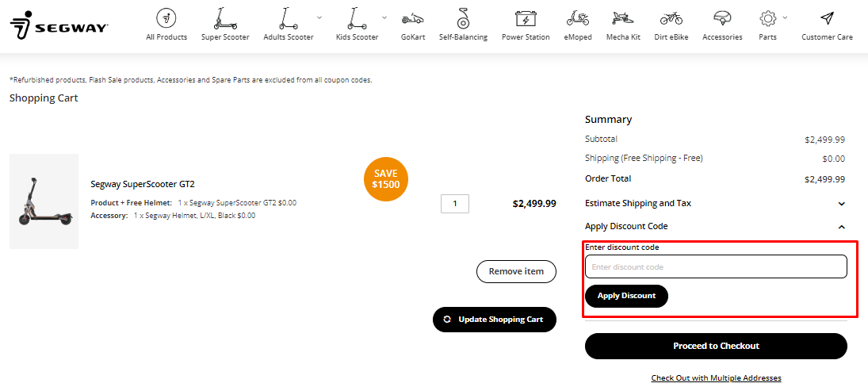Viewport: 868px width, 387px height.
Task: Expand the Parts dropdown arrow
Action: (x=785, y=17)
